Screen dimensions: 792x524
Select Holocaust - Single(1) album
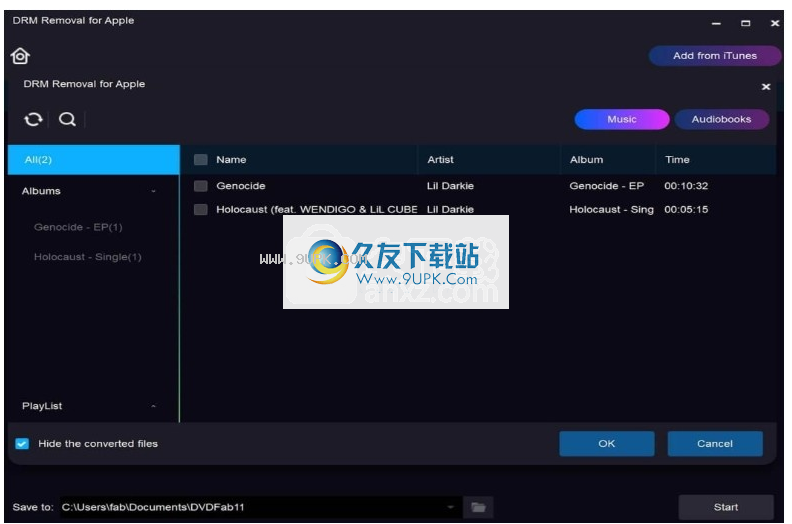[x=87, y=257]
